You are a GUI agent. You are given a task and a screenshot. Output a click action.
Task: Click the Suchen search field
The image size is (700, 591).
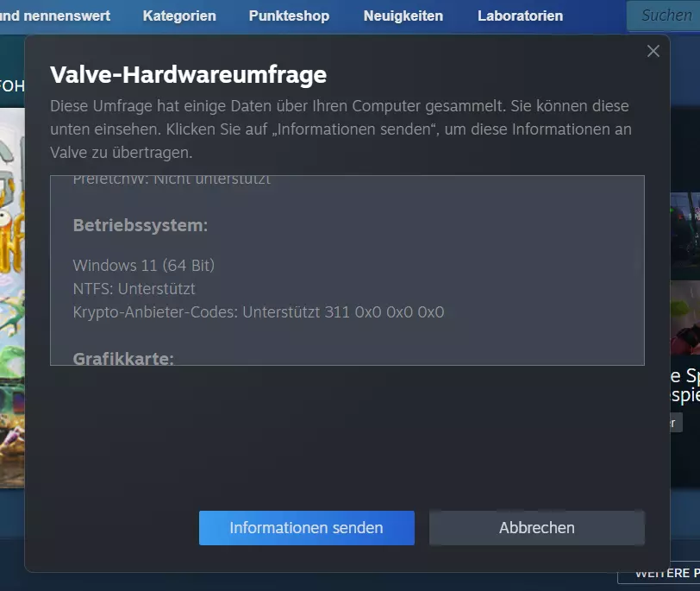click(x=664, y=16)
